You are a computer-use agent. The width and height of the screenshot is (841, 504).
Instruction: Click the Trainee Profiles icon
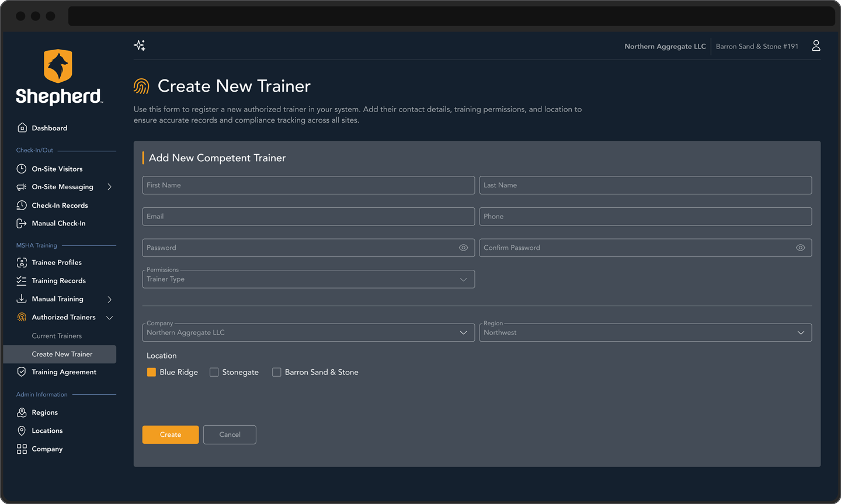(x=22, y=263)
